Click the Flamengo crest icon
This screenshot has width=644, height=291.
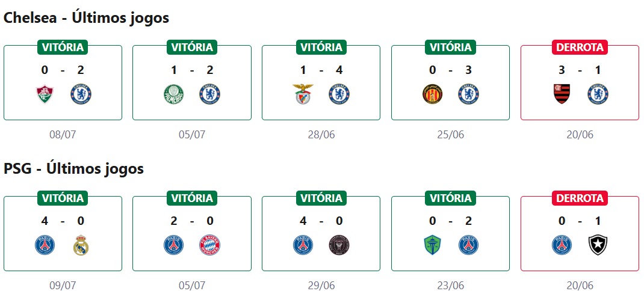[562, 94]
